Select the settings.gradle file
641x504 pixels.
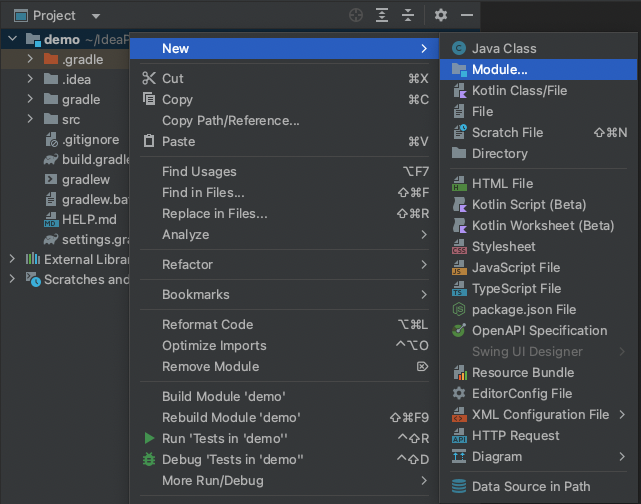click(x=87, y=240)
